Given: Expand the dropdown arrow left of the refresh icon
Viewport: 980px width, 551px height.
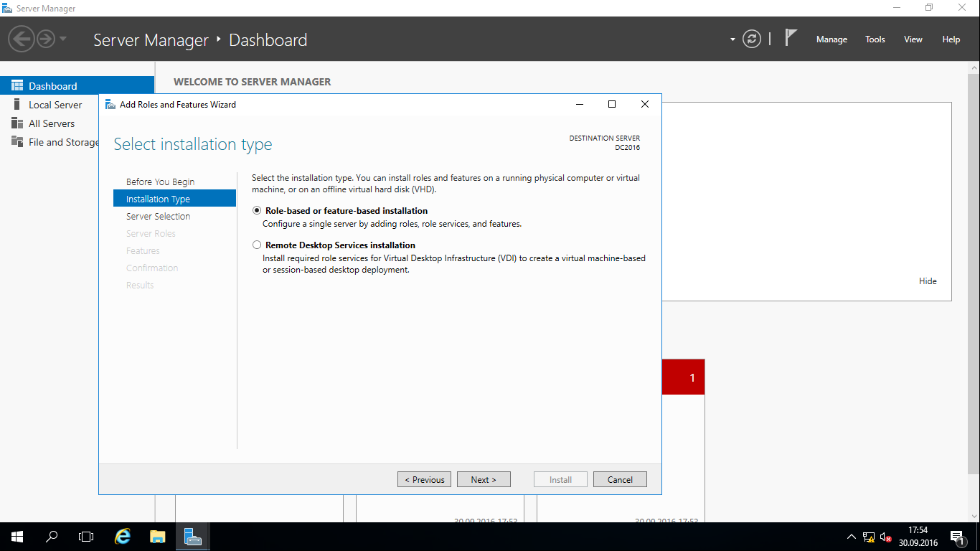Looking at the screenshot, I should [x=732, y=39].
